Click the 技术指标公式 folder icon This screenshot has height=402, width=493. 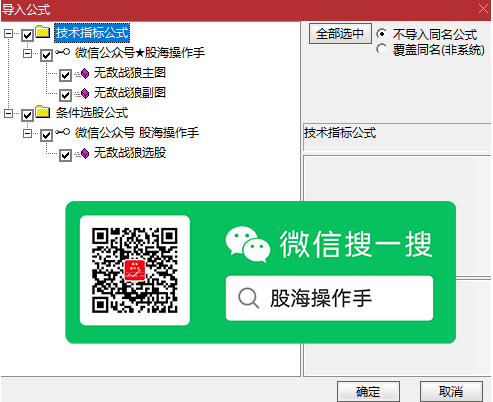43,32
